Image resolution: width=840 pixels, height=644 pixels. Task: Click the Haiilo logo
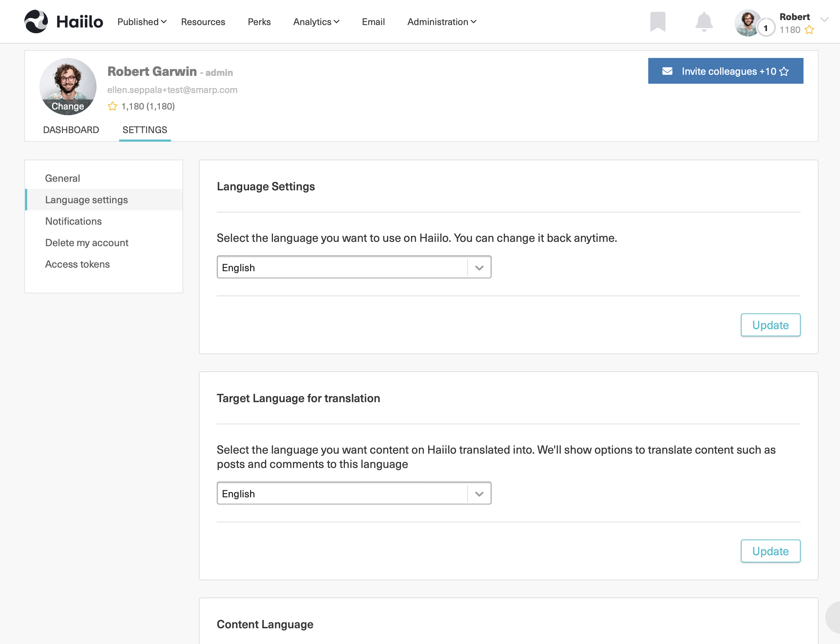click(63, 21)
